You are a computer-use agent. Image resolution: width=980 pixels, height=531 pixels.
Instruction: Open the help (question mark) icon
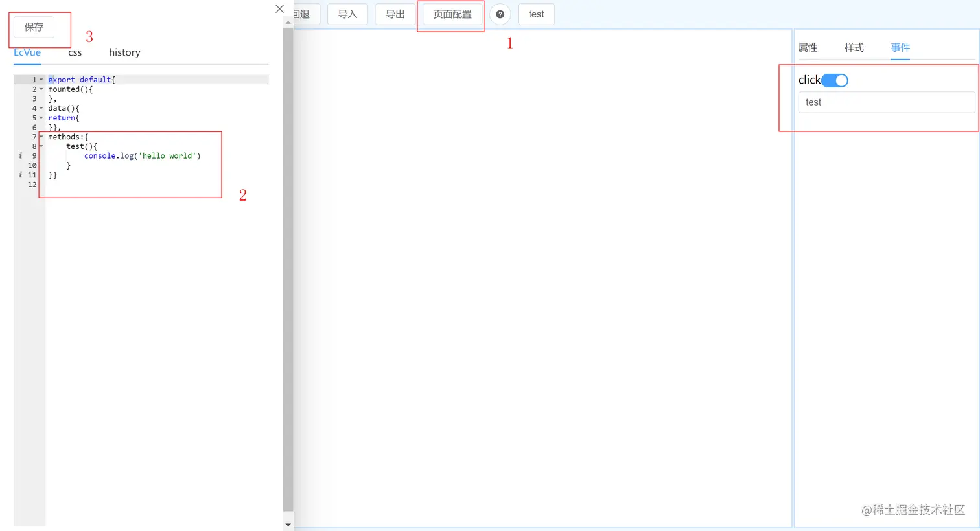500,14
